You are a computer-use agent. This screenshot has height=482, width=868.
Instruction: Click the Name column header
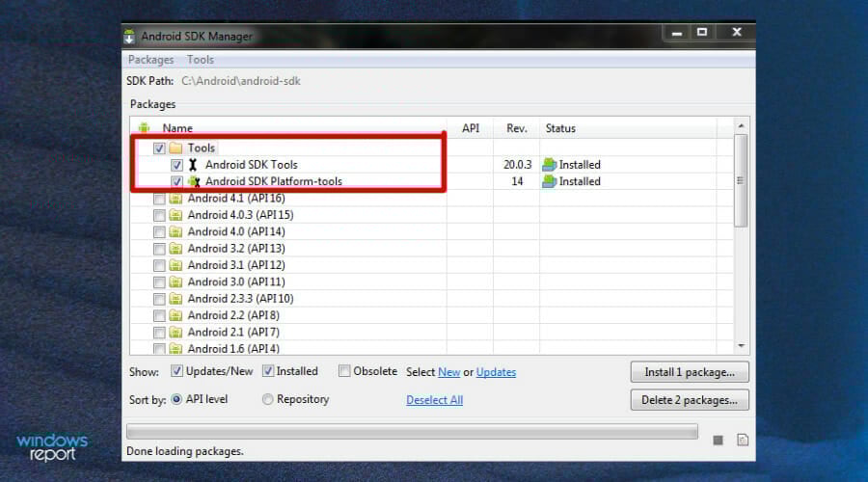click(177, 128)
